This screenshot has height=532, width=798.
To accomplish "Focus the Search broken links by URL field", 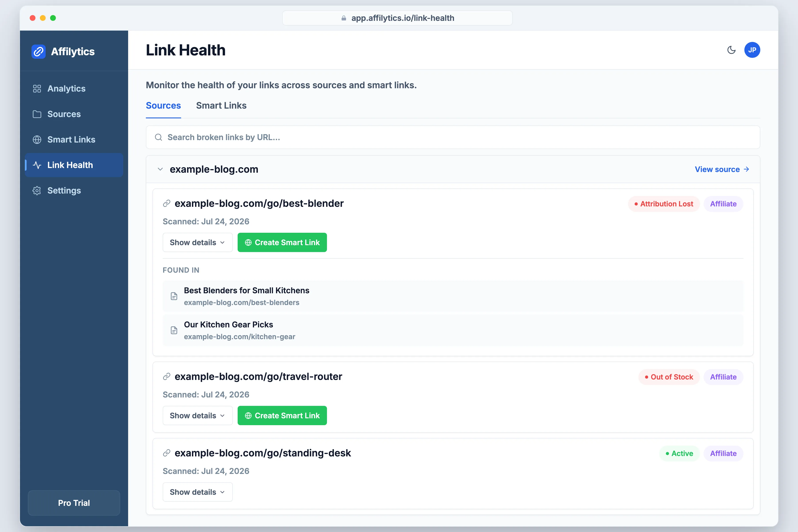I will point(453,137).
